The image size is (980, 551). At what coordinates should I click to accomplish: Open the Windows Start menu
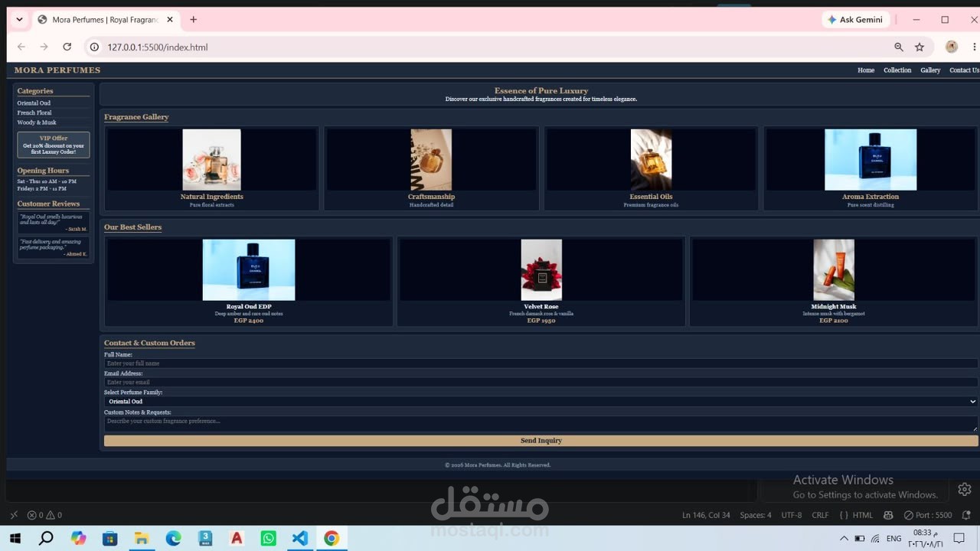pyautogui.click(x=15, y=538)
